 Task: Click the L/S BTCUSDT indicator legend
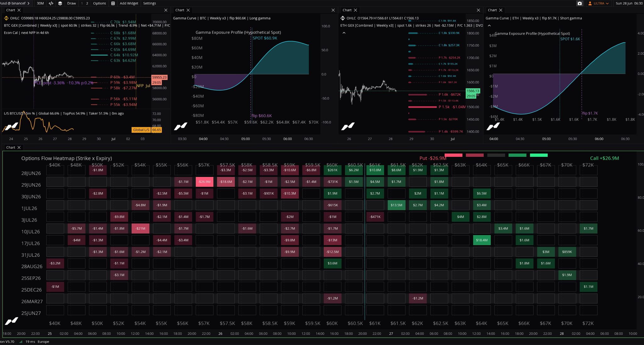click(x=64, y=113)
